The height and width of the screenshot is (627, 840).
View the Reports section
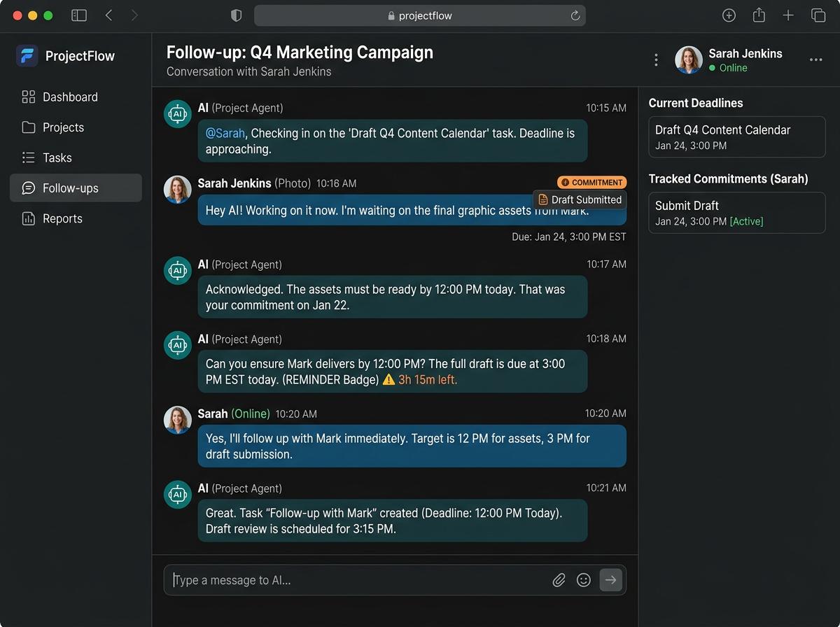tap(61, 218)
